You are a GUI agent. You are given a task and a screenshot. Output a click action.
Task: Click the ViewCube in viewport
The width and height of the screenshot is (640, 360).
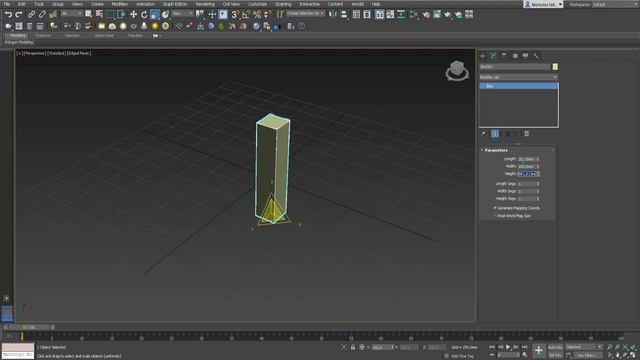point(457,71)
